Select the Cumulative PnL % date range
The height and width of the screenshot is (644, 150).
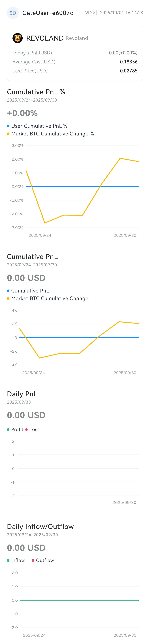[32, 100]
